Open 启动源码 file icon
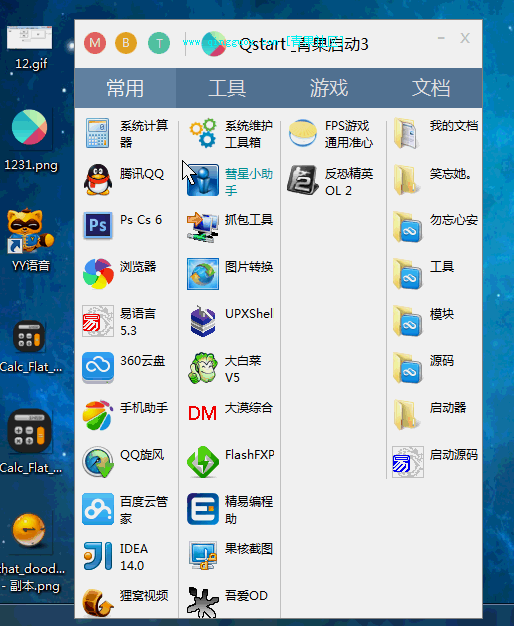Viewport: 514px width, 626px height. pos(407,462)
